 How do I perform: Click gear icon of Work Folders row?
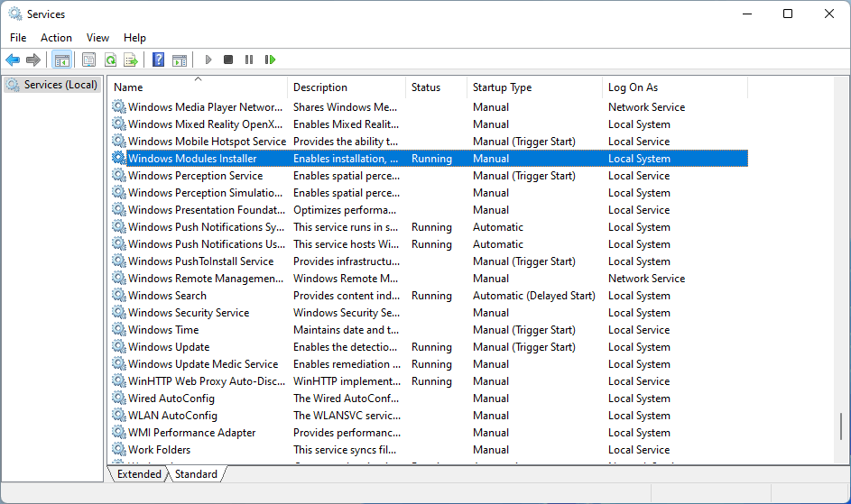coord(119,449)
